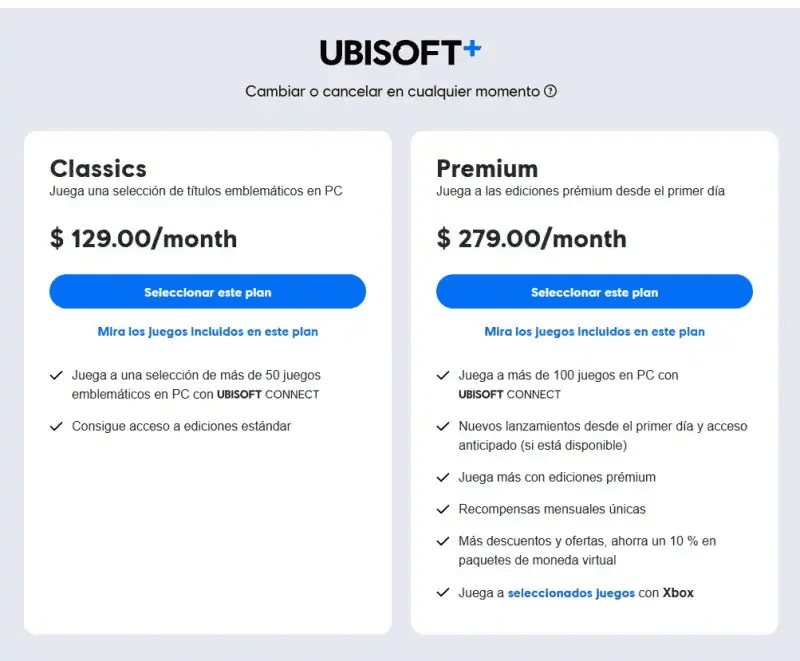Select the Classics plan button

(208, 292)
